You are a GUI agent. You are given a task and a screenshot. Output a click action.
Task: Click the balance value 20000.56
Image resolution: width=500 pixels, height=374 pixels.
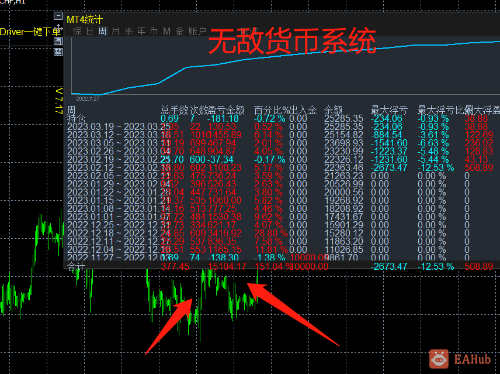[x=344, y=192]
